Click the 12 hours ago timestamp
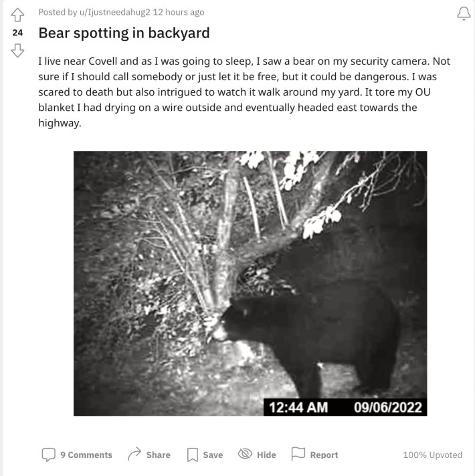 click(179, 12)
